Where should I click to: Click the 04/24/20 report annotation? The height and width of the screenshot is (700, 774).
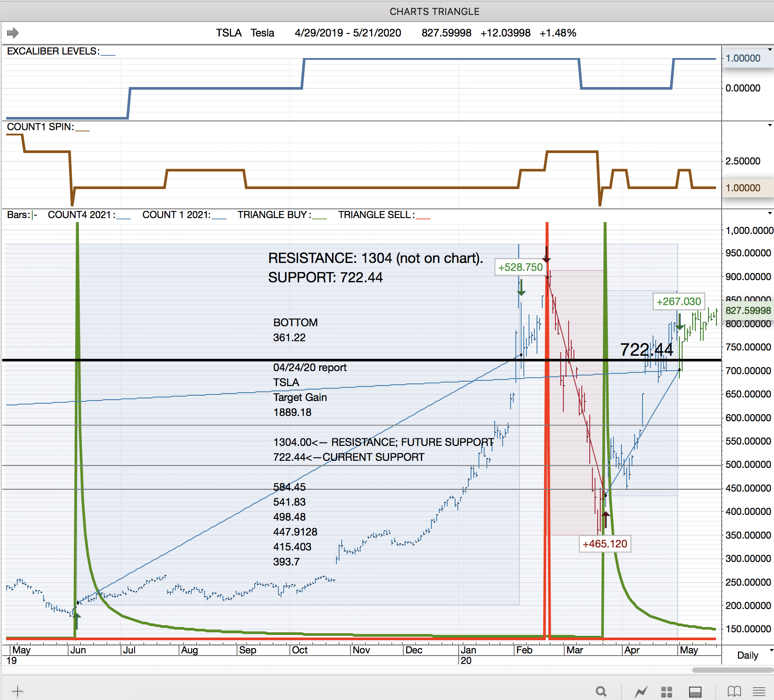click(x=310, y=368)
